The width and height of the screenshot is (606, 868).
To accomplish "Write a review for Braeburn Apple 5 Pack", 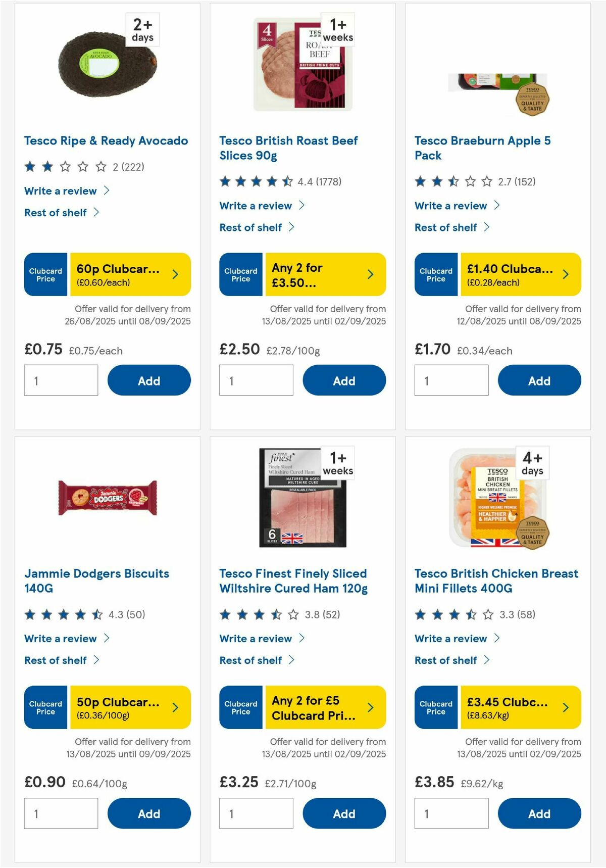I will [450, 206].
